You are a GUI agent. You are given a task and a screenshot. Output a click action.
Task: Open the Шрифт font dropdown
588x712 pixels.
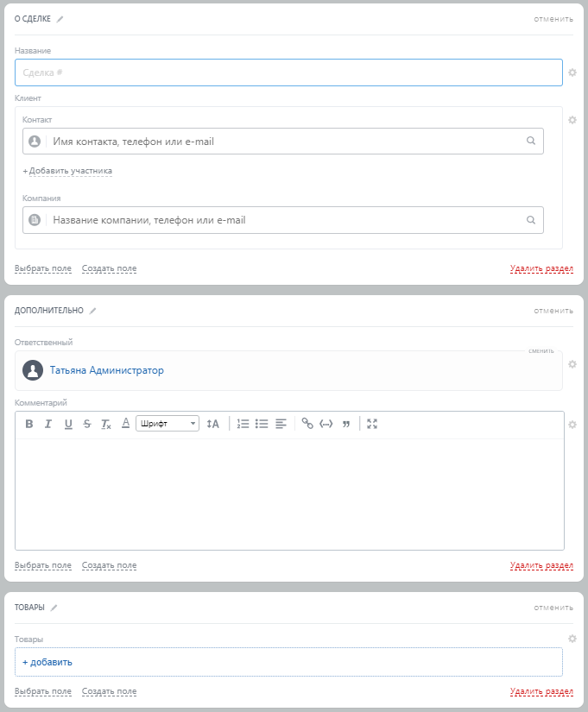pos(168,424)
